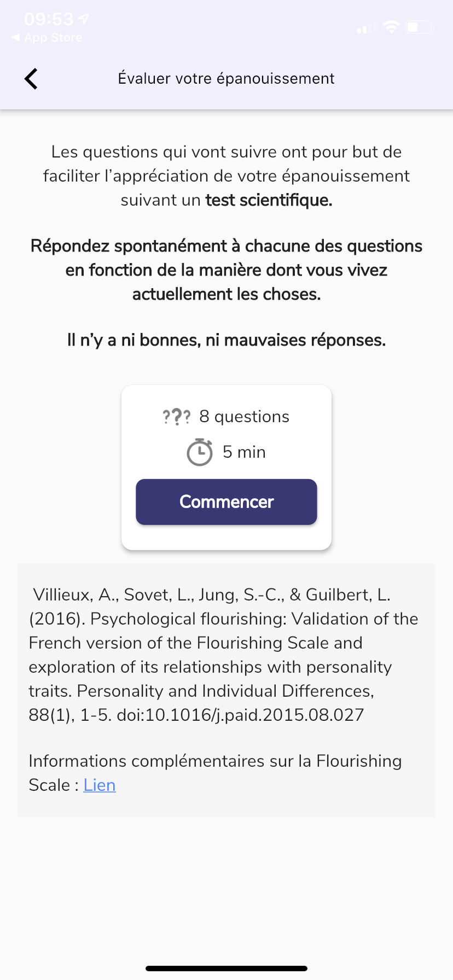Screen dimensions: 453x980
Task: Click the home indicator bar at bottom
Action: point(226,969)
